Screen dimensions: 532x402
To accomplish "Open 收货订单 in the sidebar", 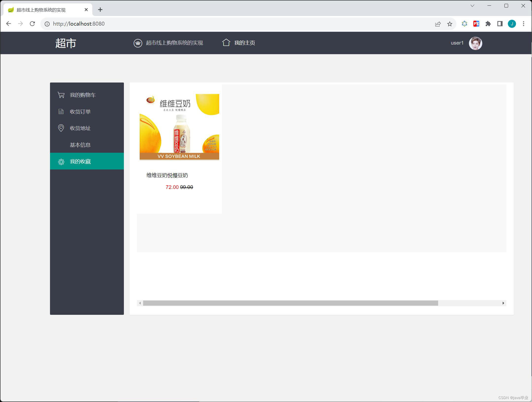I will [87, 112].
